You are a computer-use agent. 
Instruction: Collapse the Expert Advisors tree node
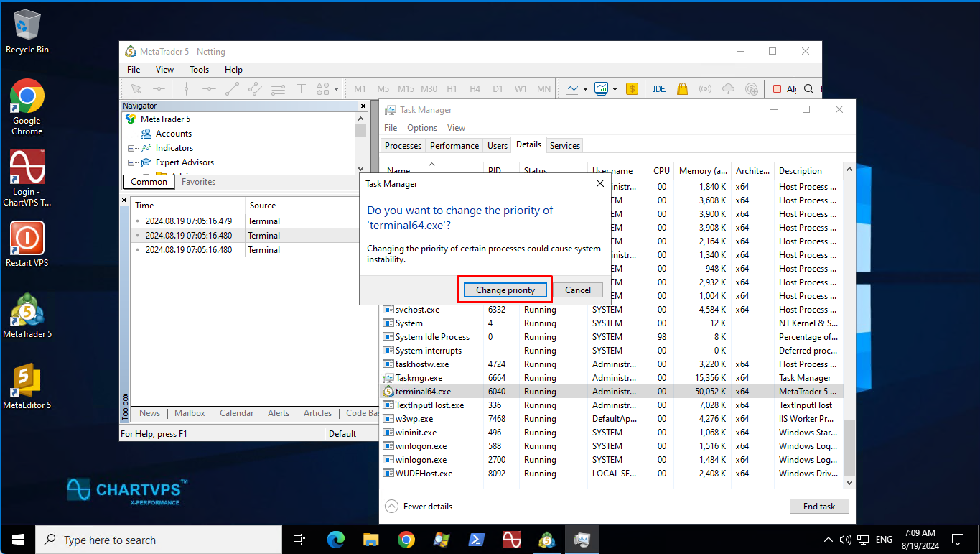coord(131,162)
